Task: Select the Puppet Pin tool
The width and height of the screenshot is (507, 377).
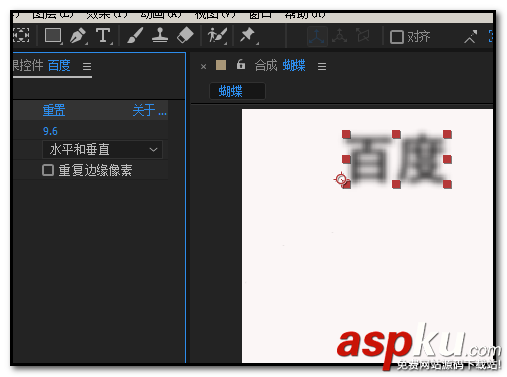Action: coord(248,35)
